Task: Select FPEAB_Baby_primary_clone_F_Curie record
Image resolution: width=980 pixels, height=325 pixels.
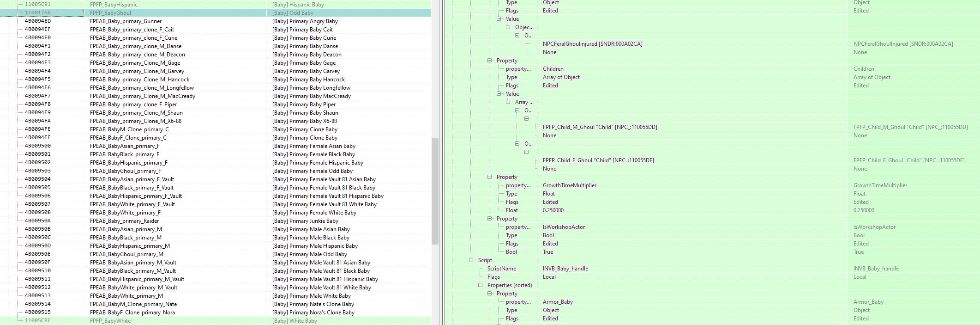Action: [x=216, y=38]
